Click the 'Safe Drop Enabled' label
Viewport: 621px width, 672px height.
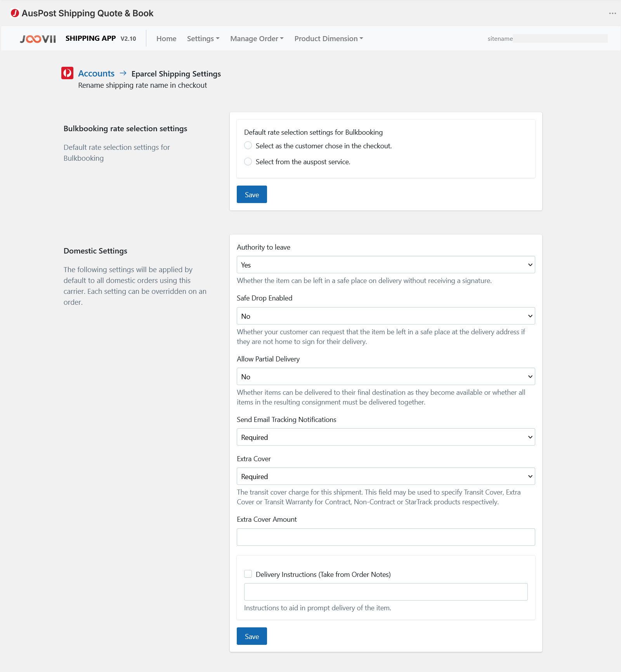click(x=264, y=298)
